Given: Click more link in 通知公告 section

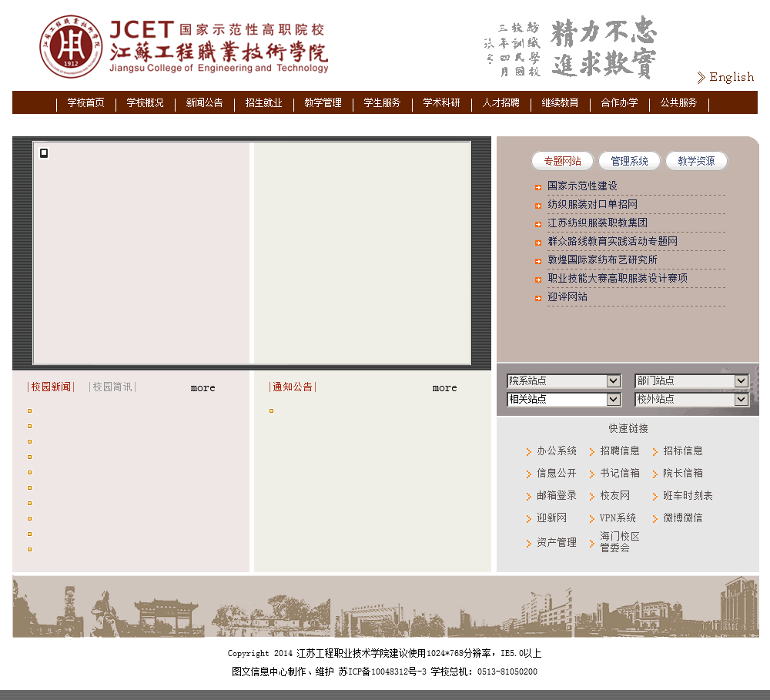Looking at the screenshot, I should click(x=444, y=388).
